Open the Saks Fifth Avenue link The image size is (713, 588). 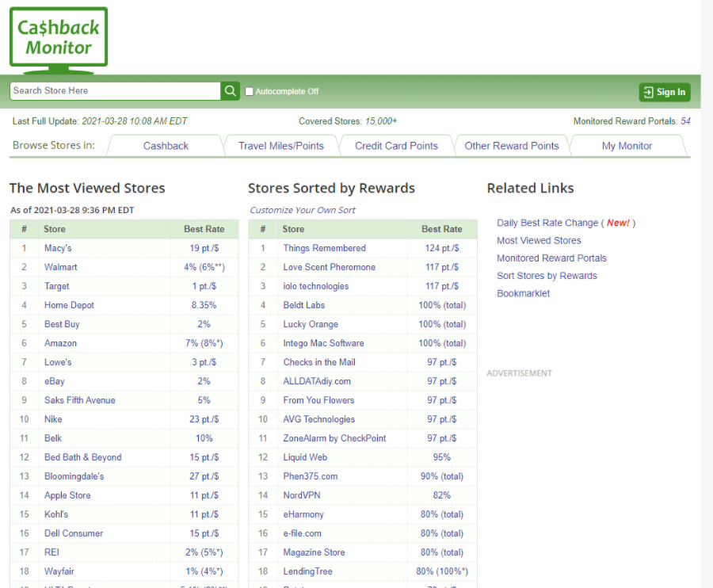point(79,401)
